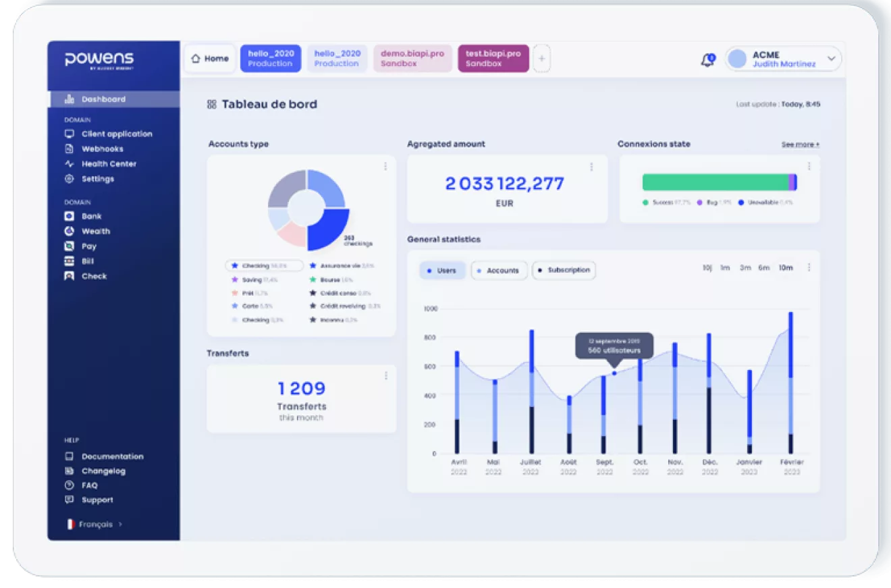Viewport: 891px width, 588px height.
Task: Open the Support chat icon
Action: click(x=69, y=500)
